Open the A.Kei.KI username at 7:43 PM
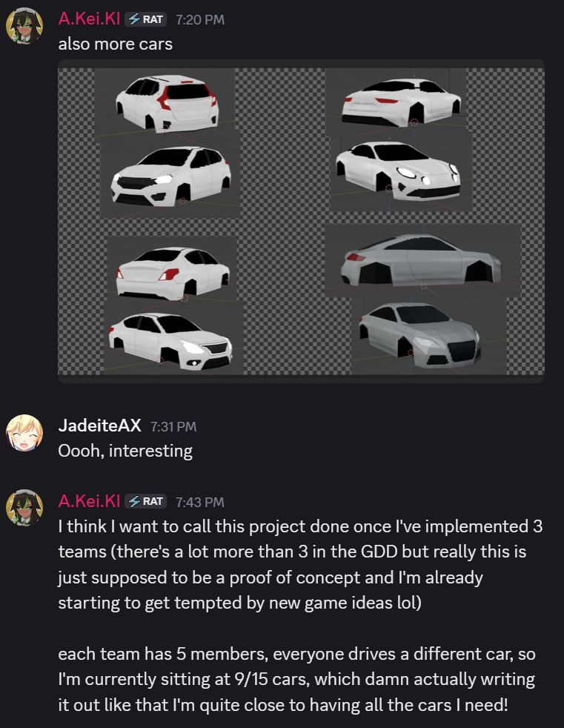564x728 pixels. click(x=89, y=501)
